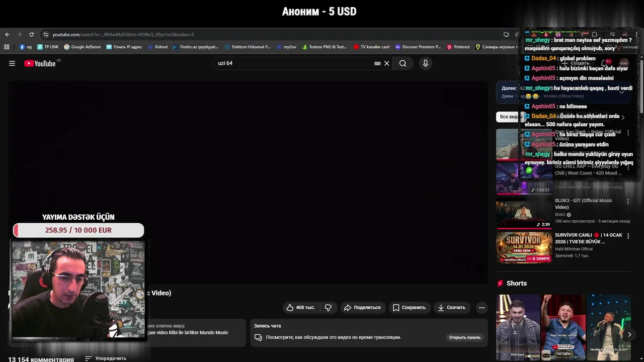Click the Shorts section heading
Screen dimensions: 644x362
pos(517,283)
